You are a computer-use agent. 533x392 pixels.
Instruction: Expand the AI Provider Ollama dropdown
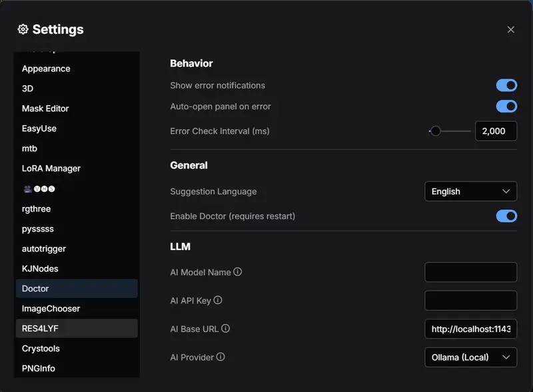click(470, 357)
